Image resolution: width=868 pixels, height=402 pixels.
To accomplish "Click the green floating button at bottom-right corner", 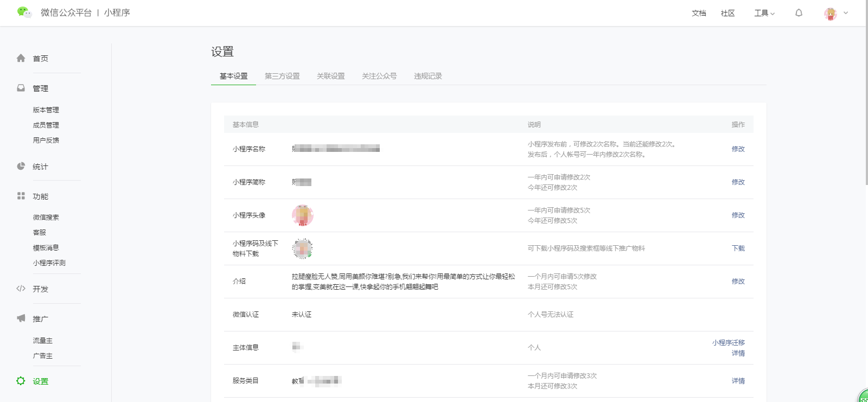I will [863, 395].
